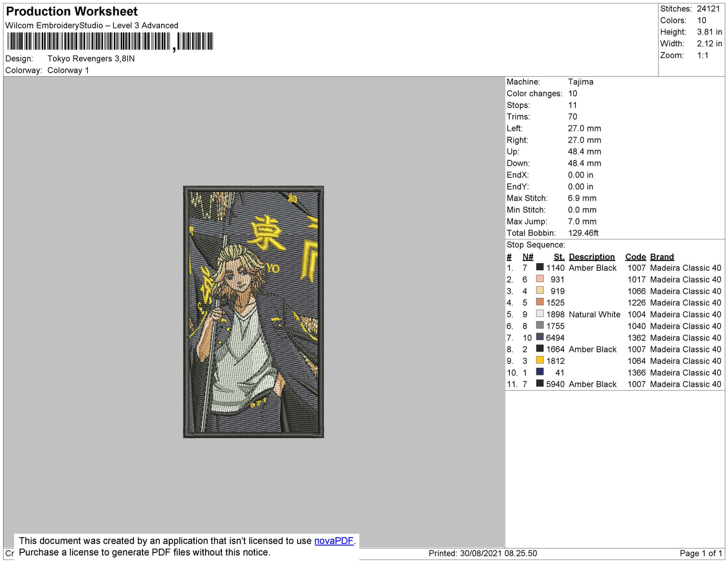
Task: Select black swatch for stop 11
Action: tap(540, 383)
